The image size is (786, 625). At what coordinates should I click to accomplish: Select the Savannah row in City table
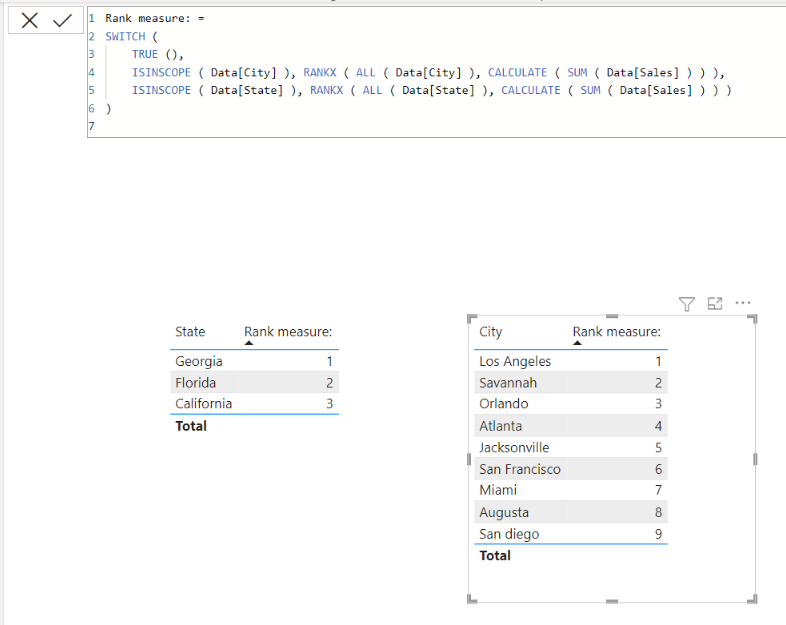570,382
